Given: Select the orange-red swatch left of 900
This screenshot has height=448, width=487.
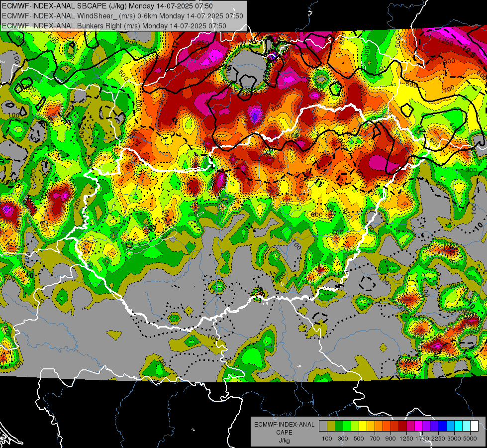Looking at the screenshot, I should [387, 426].
